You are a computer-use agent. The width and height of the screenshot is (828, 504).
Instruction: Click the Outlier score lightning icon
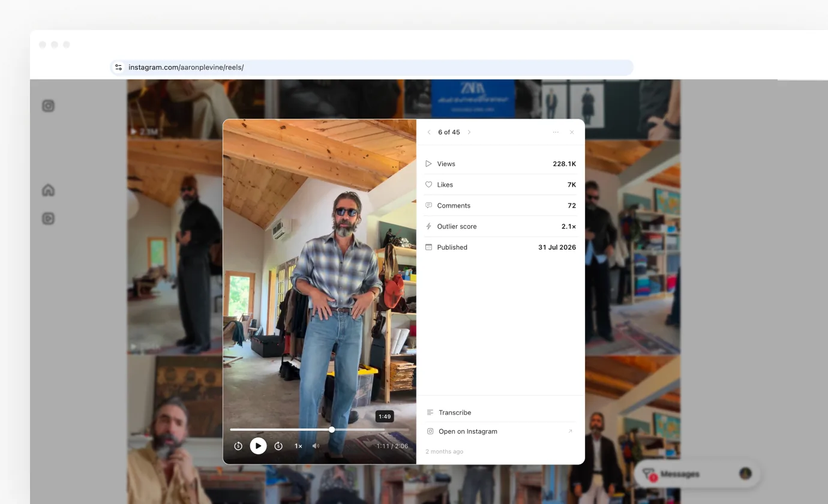point(428,226)
